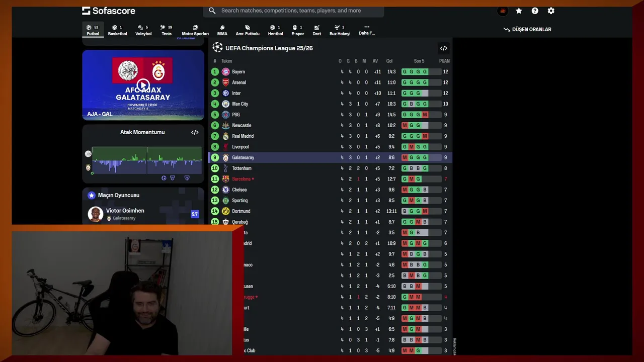Click PSG's red M last-match badge
The width and height of the screenshot is (644, 362).
click(425, 115)
